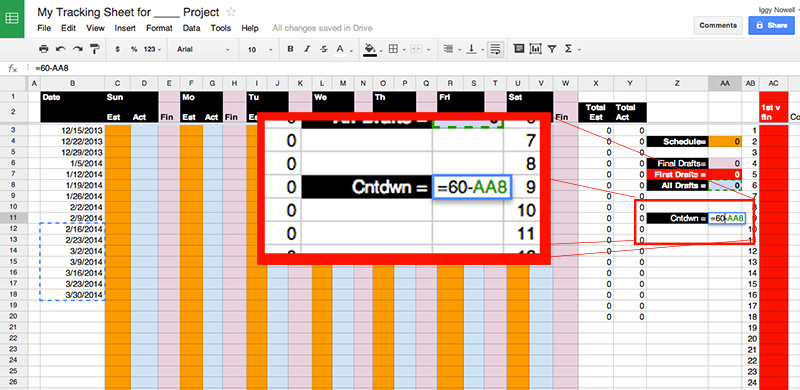Undo the last action
The height and width of the screenshot is (390, 800).
pos(61,49)
